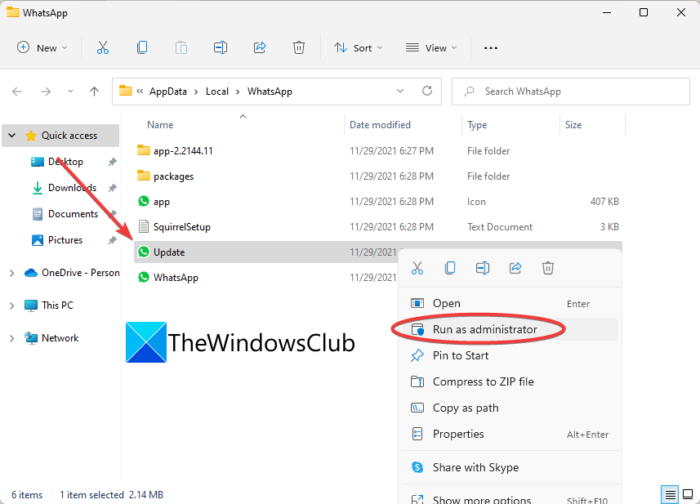Viewport: 700px width, 504px height.
Task: Click the Rename icon in the top toolbar
Action: pyautogui.click(x=220, y=47)
